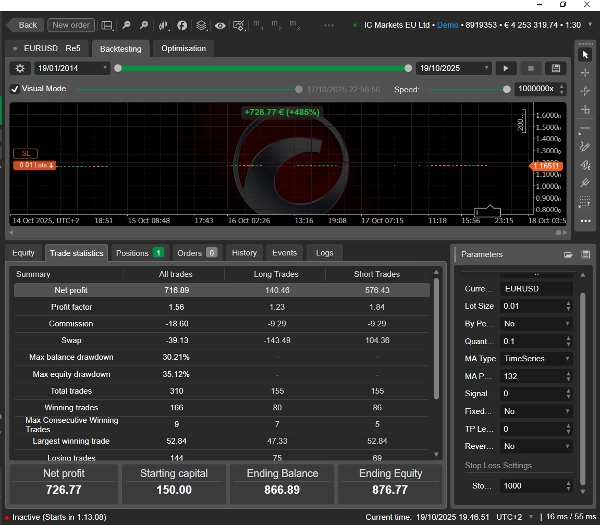The width and height of the screenshot is (600, 525).
Task: Open the account selector dropdown arrow
Action: [590, 24]
